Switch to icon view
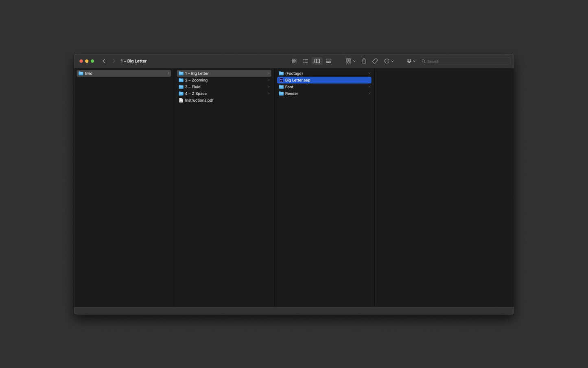 click(x=294, y=61)
